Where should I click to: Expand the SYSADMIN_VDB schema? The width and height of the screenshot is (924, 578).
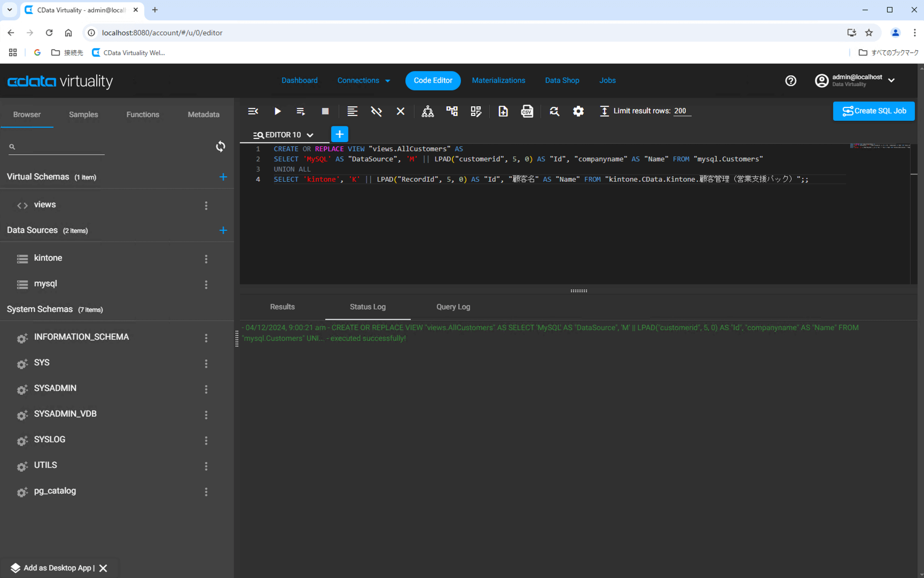(65, 414)
